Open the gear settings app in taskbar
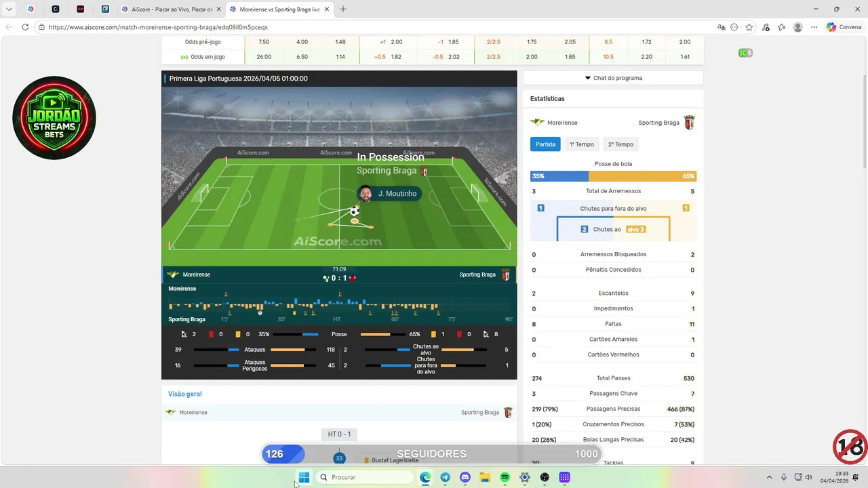868x488 pixels. [525, 477]
